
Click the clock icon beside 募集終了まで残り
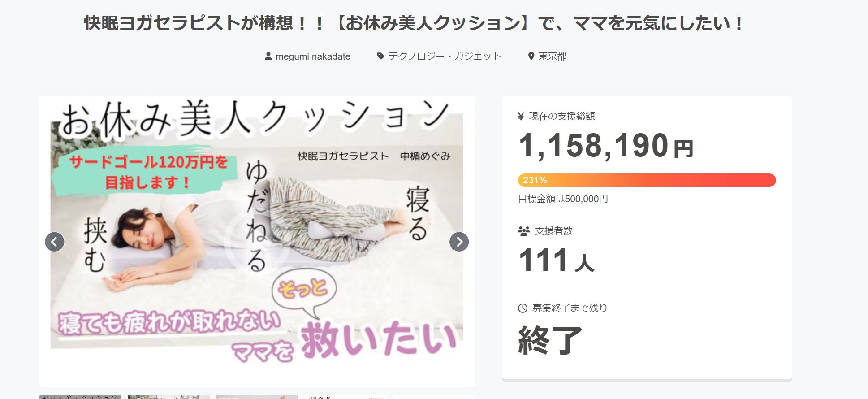[523, 308]
